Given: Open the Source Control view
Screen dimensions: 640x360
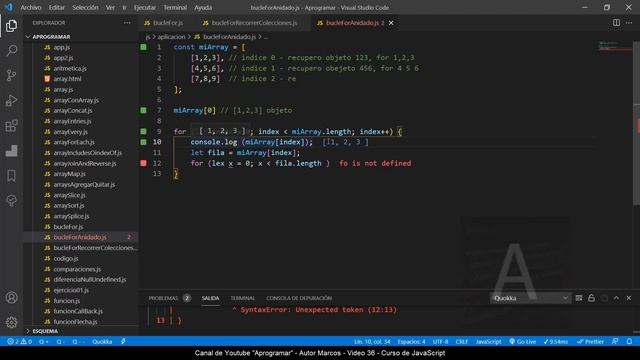Looking at the screenshot, I should point(11,76).
